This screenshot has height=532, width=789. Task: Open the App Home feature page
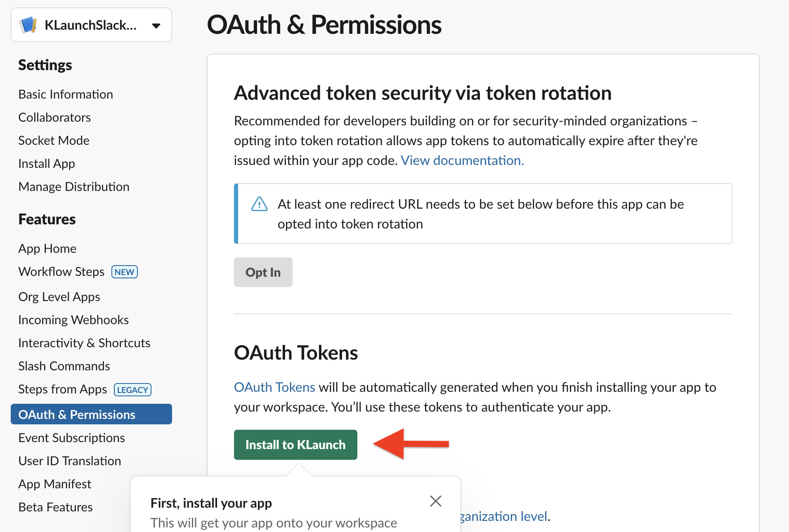pyautogui.click(x=47, y=249)
